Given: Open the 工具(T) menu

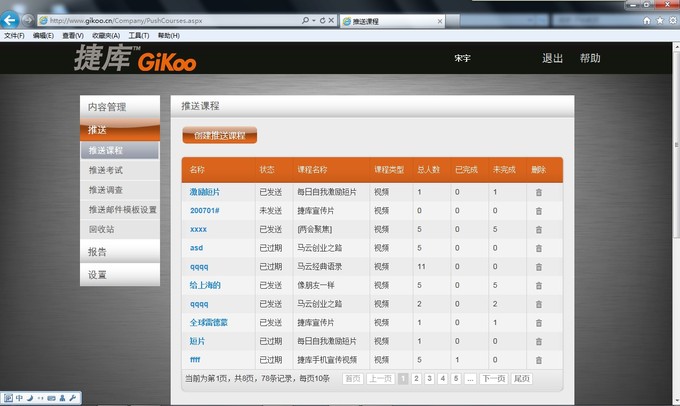Looking at the screenshot, I should point(139,36).
